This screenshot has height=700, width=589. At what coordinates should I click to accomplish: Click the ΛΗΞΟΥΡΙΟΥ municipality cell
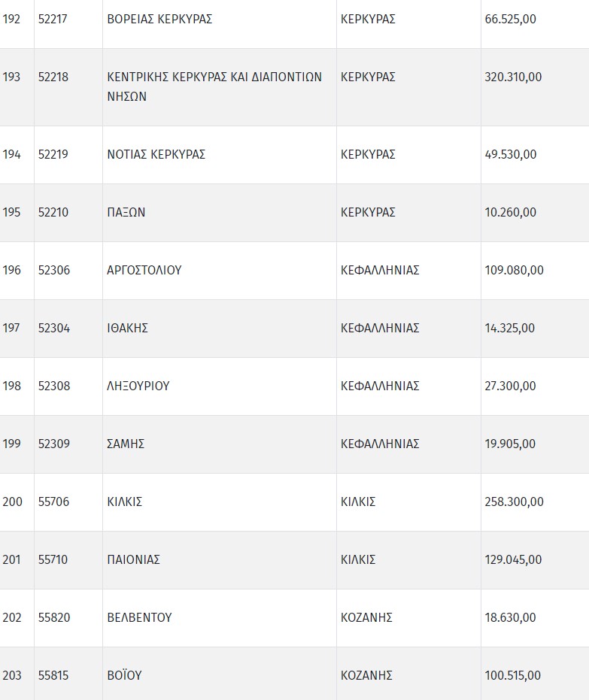[138, 386]
